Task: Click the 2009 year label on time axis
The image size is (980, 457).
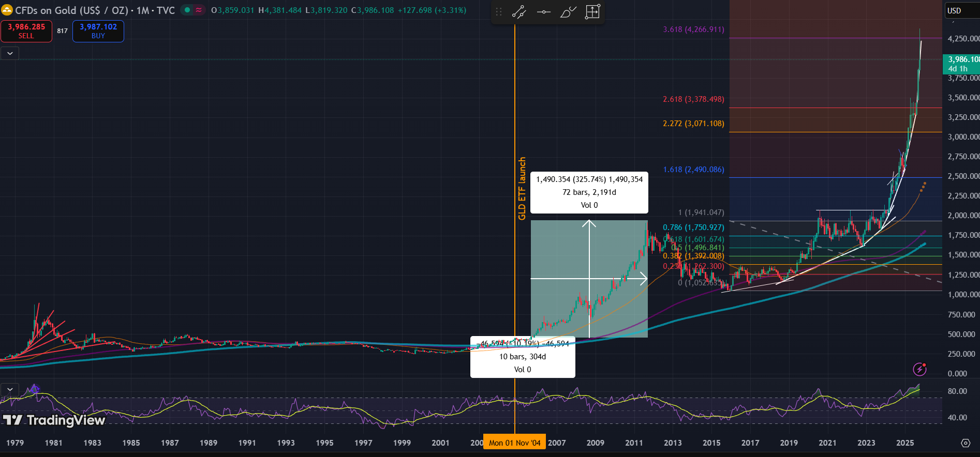Action: [x=596, y=443]
